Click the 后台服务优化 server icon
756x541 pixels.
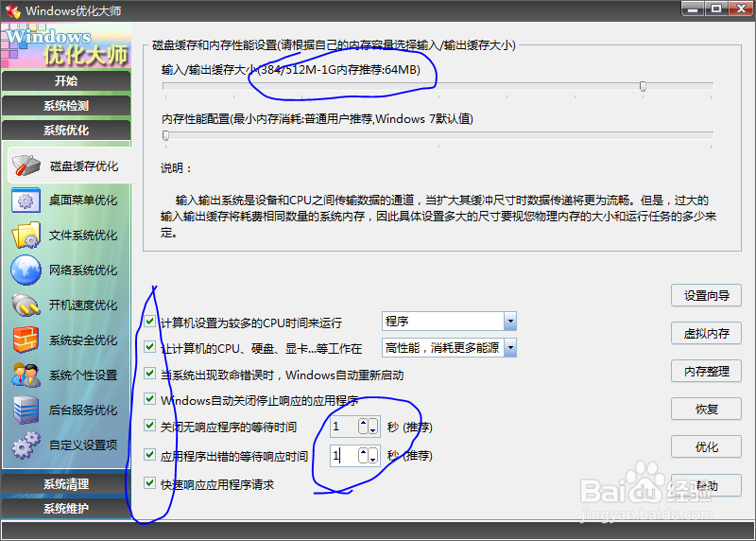(26, 410)
